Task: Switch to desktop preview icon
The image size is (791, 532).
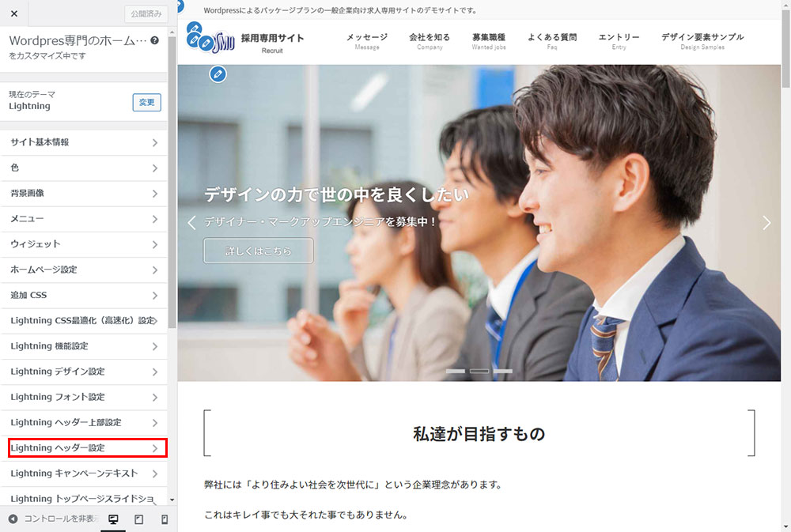Action: click(x=113, y=519)
